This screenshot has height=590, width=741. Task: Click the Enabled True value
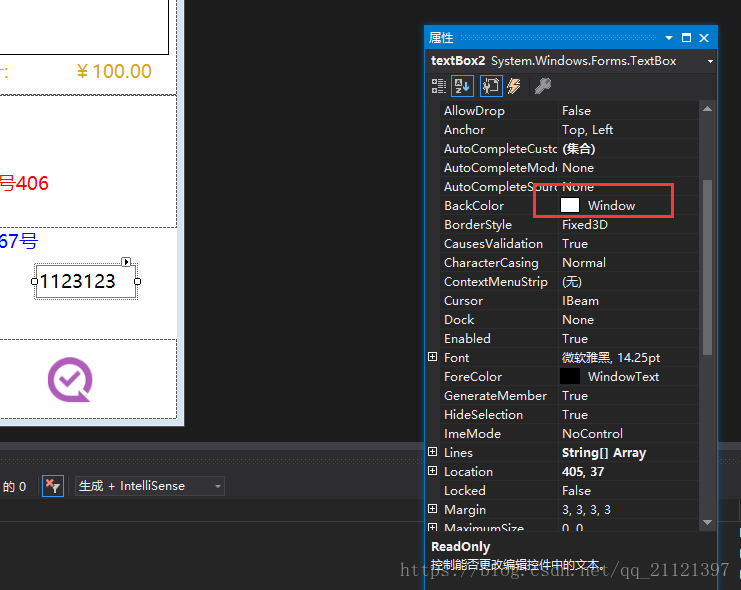coord(575,338)
